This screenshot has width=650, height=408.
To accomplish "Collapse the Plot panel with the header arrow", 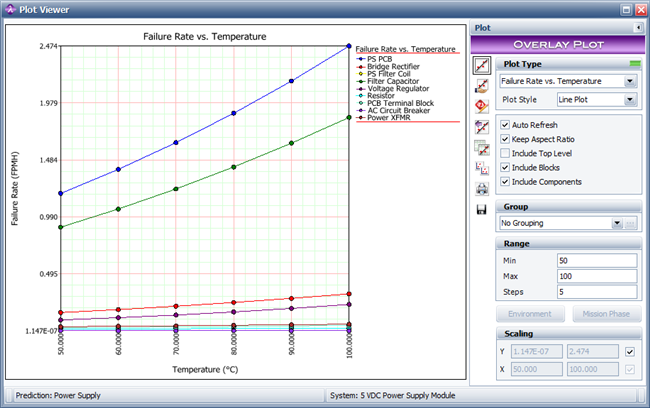I will pos(637,28).
